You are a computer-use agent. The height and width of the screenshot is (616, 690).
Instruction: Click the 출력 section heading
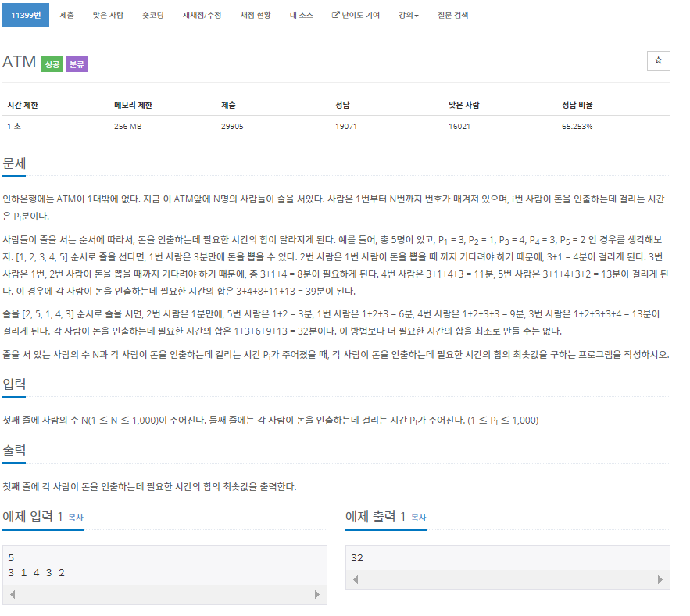(x=14, y=450)
